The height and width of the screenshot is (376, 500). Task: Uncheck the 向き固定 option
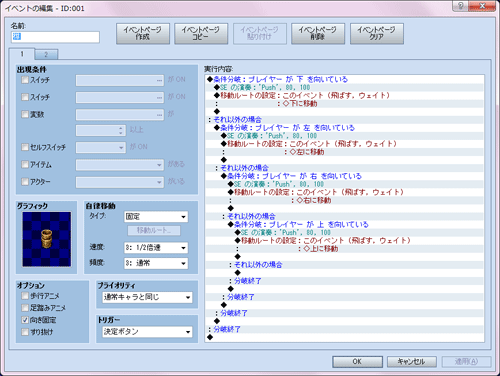point(25,320)
